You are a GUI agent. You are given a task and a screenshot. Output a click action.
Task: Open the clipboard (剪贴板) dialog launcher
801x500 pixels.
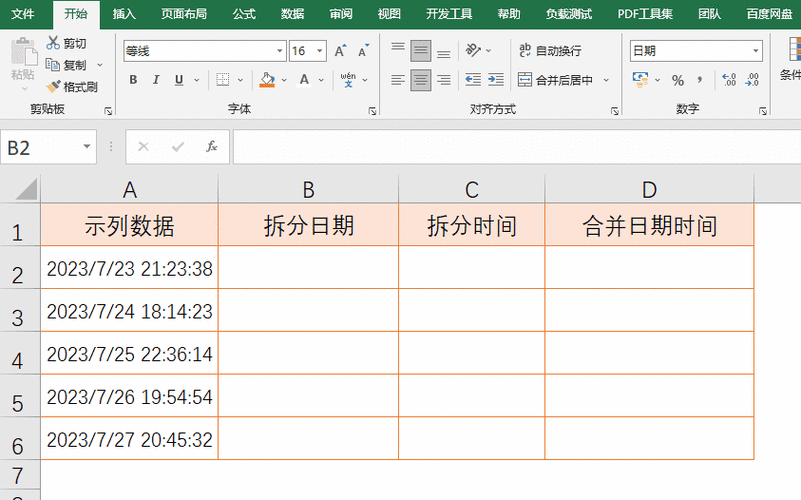coord(108,111)
